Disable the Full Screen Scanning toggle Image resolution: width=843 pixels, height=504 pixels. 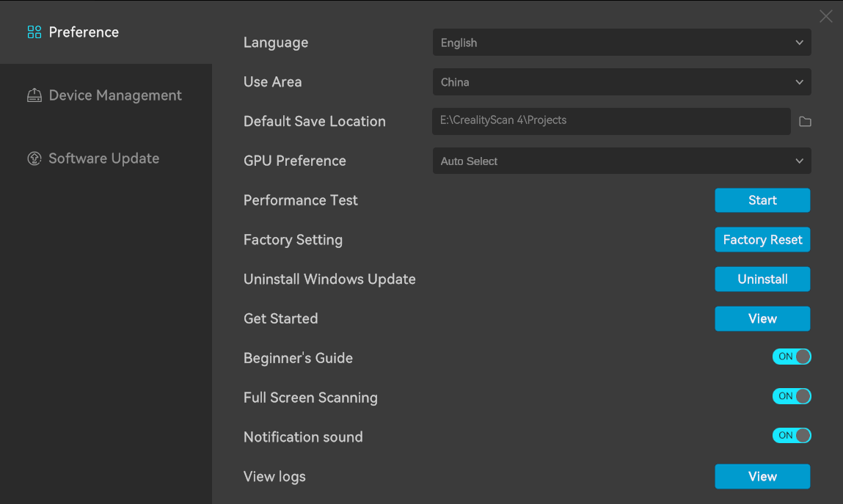(791, 396)
